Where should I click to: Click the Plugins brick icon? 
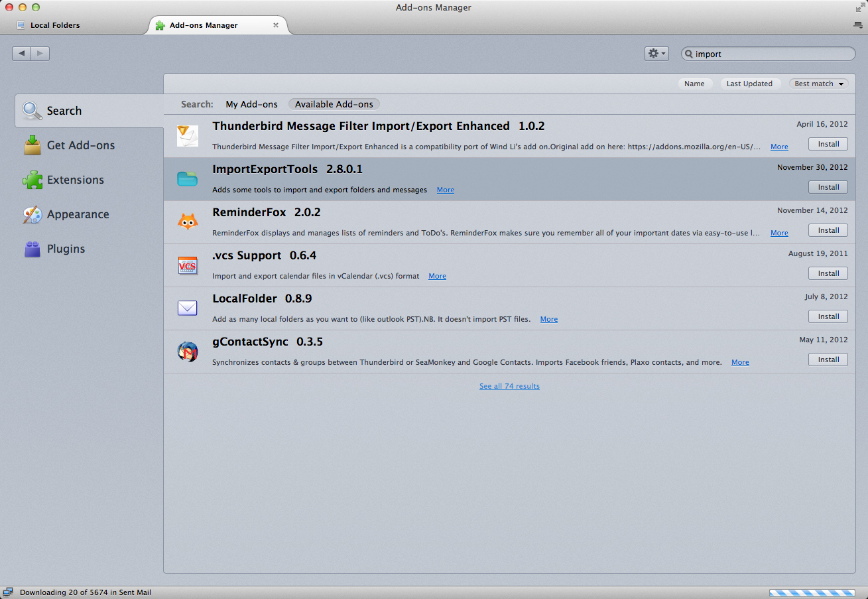32,249
